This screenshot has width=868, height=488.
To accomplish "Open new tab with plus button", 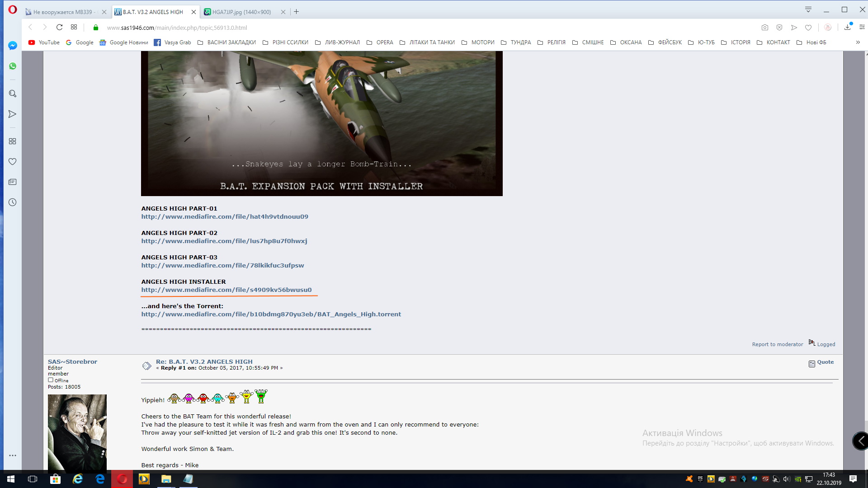I will click(x=297, y=12).
